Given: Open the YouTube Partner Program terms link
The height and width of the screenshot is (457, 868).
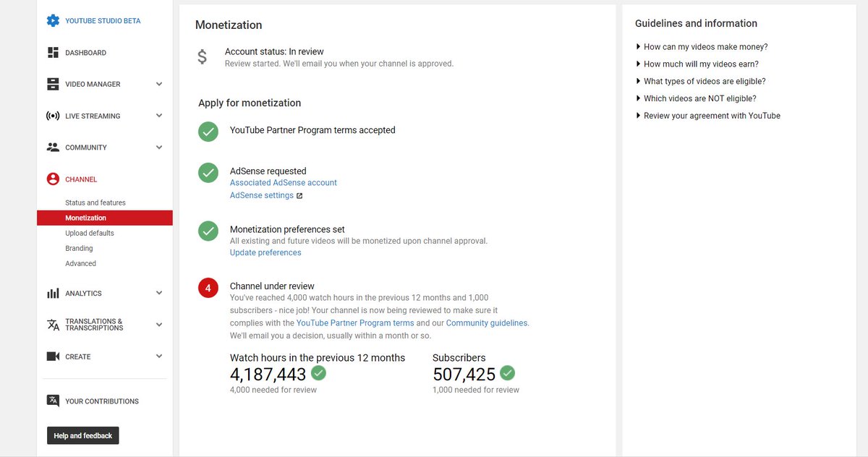Looking at the screenshot, I should (355, 323).
